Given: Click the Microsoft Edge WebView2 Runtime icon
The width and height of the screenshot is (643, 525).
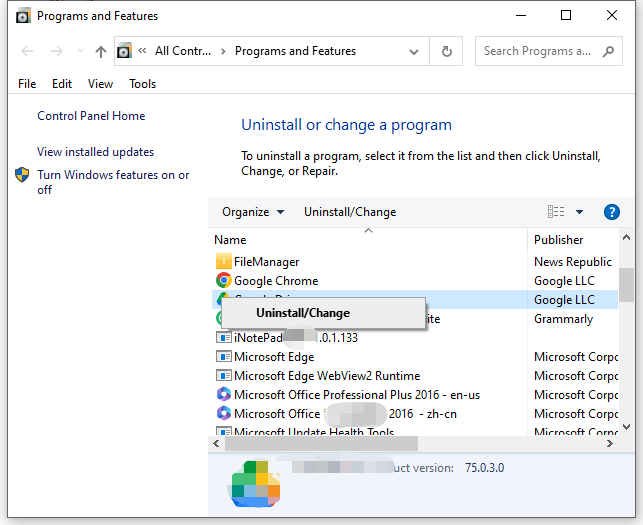Looking at the screenshot, I should click(224, 376).
